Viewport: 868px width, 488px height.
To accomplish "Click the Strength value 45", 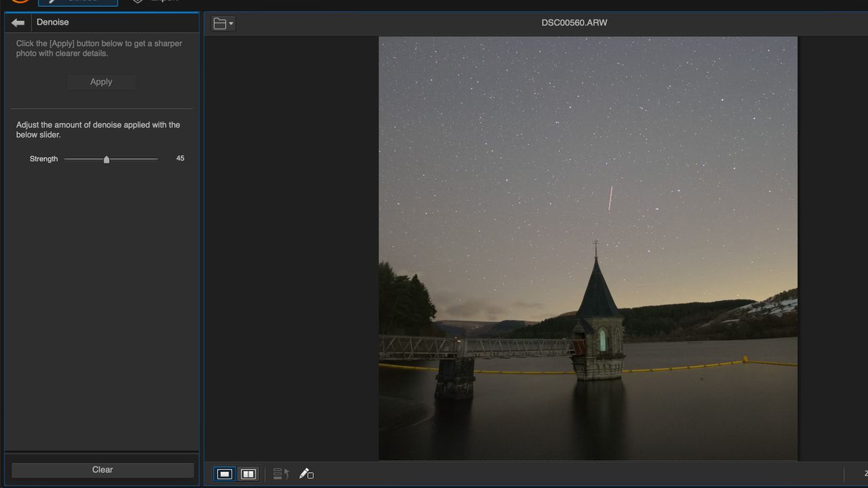I will point(180,158).
